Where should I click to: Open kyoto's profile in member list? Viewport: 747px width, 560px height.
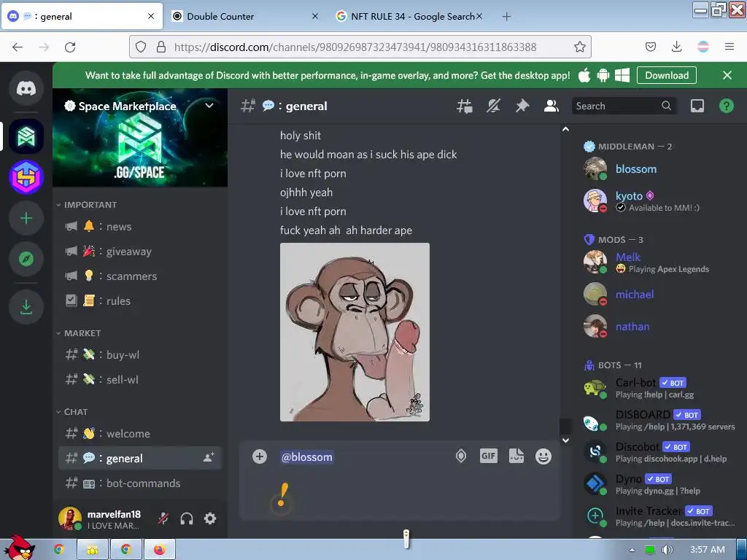[659, 201]
